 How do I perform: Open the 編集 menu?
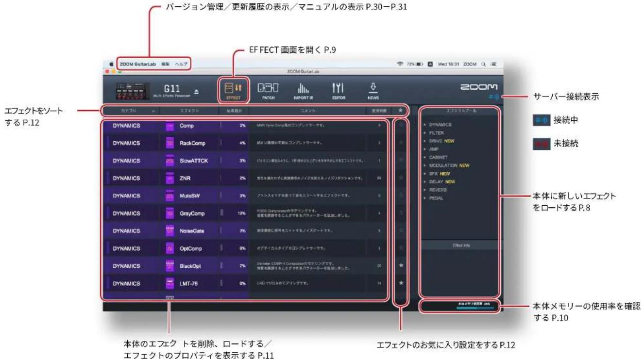pos(165,64)
